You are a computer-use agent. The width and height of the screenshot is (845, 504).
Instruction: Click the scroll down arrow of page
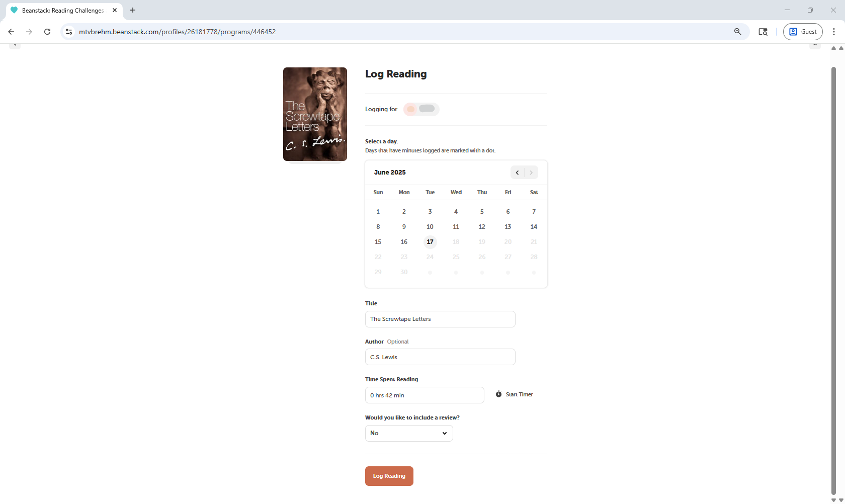(x=833, y=500)
